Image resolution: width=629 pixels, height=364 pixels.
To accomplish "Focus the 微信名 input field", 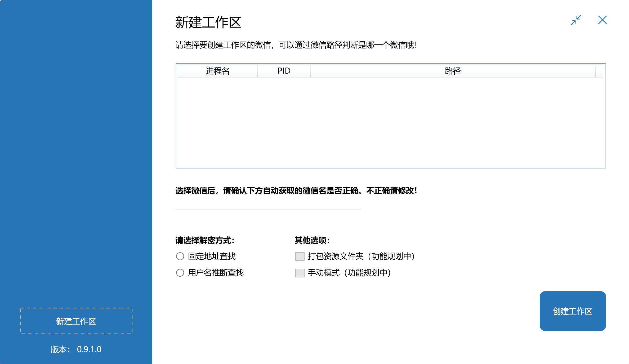I will coord(268,203).
